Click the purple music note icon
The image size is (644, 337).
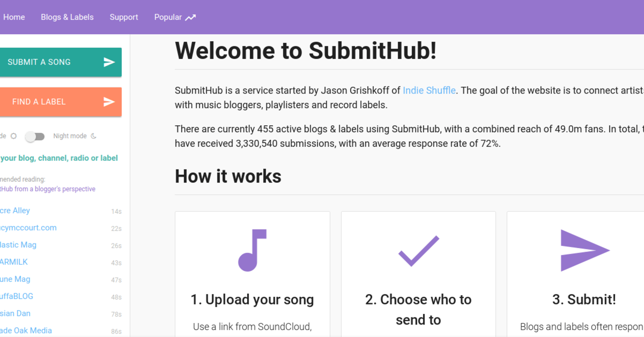[x=252, y=250]
